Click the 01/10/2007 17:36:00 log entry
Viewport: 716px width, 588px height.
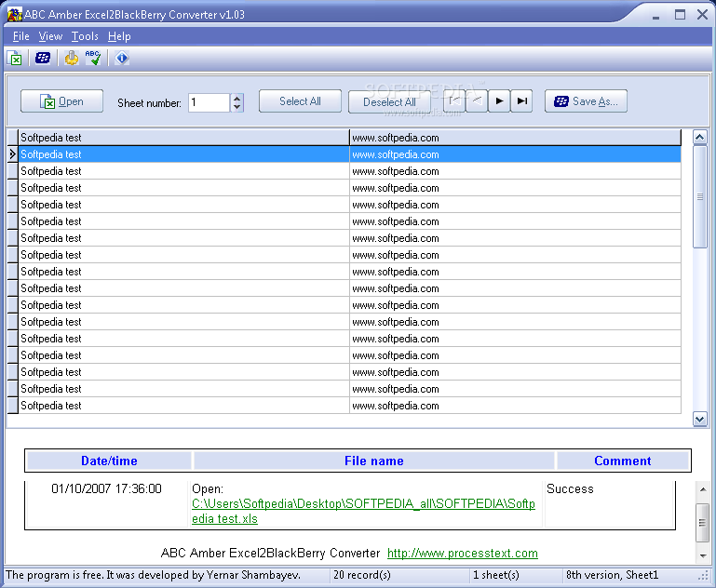coord(106,489)
